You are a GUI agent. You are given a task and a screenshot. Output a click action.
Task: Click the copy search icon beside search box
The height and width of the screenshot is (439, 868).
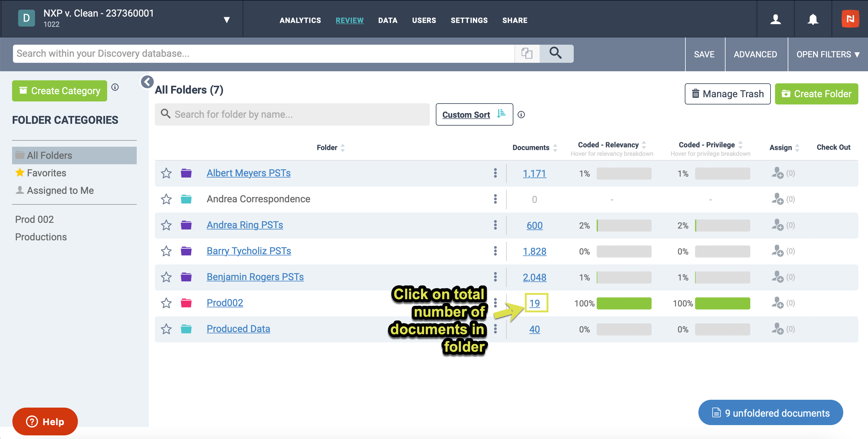[527, 53]
